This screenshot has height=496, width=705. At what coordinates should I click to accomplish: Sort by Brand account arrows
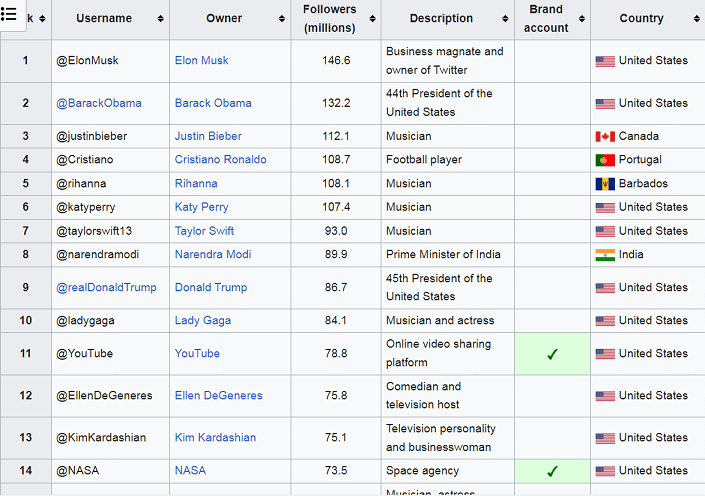click(582, 18)
